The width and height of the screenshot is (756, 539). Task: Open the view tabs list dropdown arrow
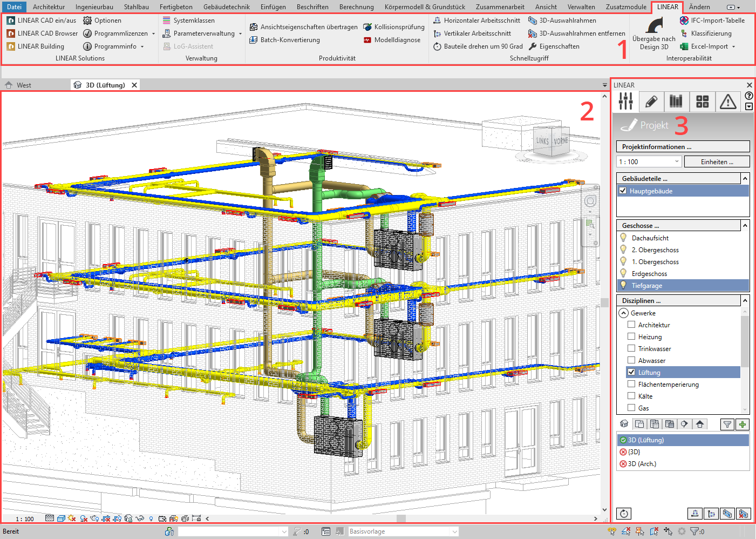coord(605,85)
